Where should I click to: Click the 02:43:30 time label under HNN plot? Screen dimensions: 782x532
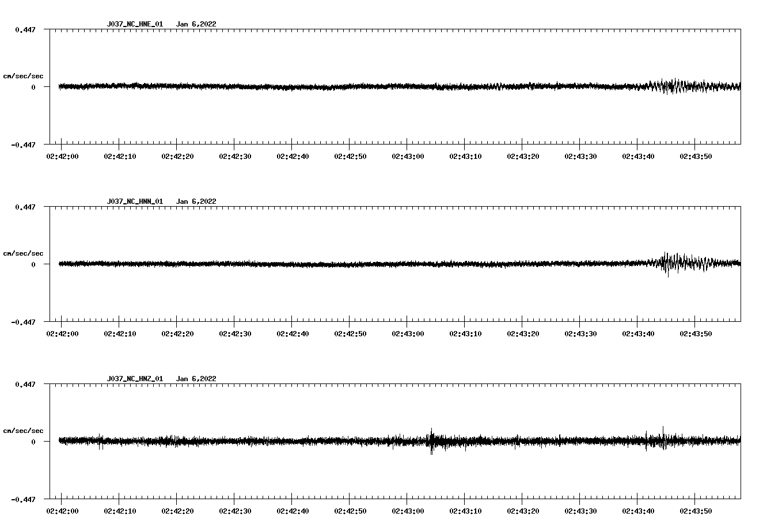coord(580,334)
